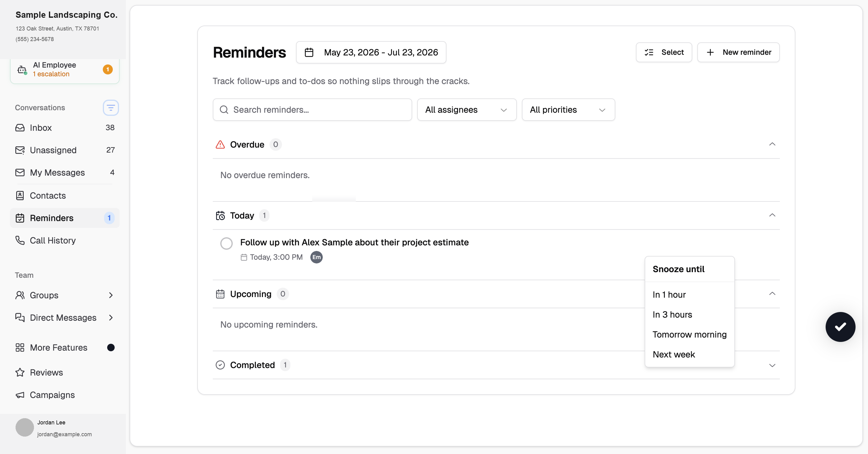This screenshot has width=868, height=454.
Task: Collapse the Today section chevron
Action: [772, 215]
